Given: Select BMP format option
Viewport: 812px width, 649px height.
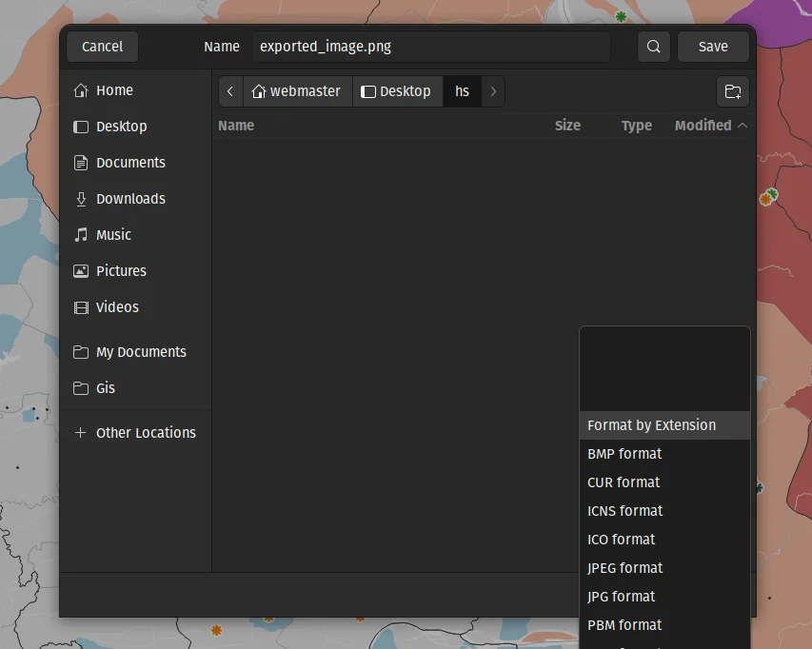Looking at the screenshot, I should [624, 454].
